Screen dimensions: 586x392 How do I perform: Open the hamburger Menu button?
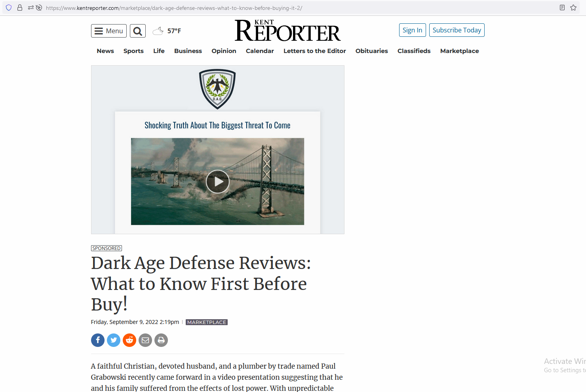[x=109, y=31]
